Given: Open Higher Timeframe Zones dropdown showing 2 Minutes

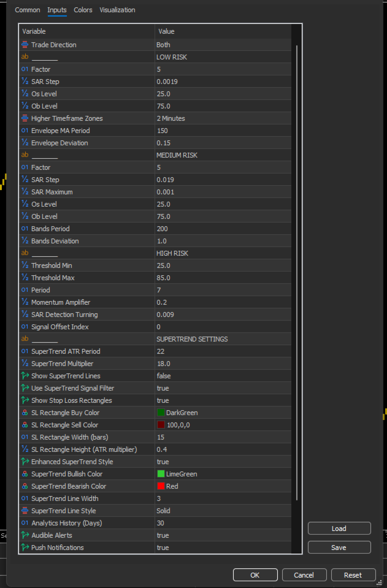Looking at the screenshot, I should pos(223,118).
